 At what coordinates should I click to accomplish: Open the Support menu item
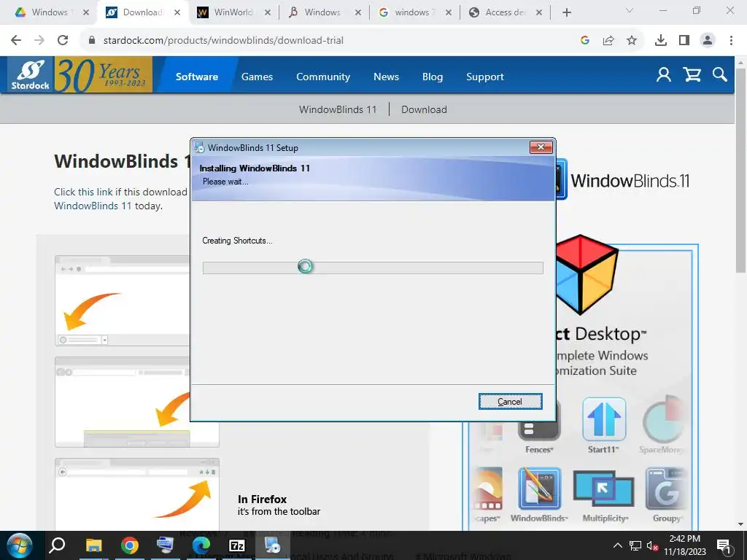pyautogui.click(x=484, y=77)
